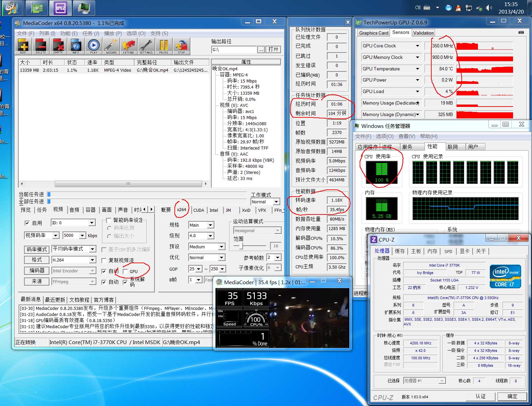Select the 晚会OK.mp4 row in task list
The width and height of the screenshot is (532, 406).
click(114, 70)
